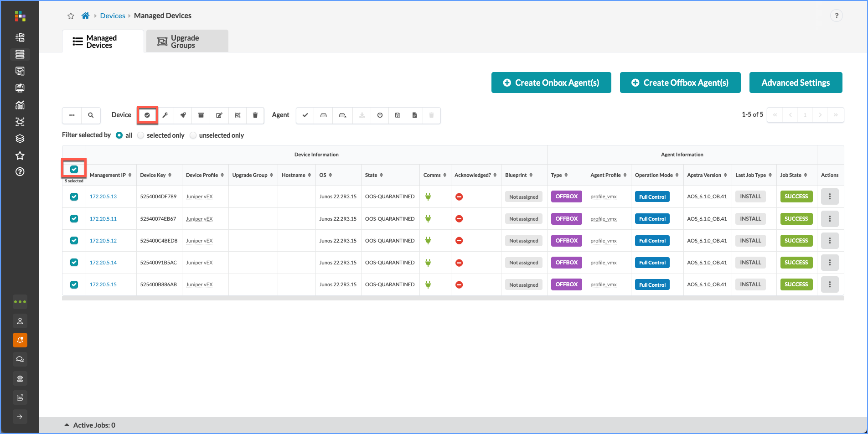Click the agent reboot power icon
Viewport: 868px width, 434px height.
click(380, 115)
